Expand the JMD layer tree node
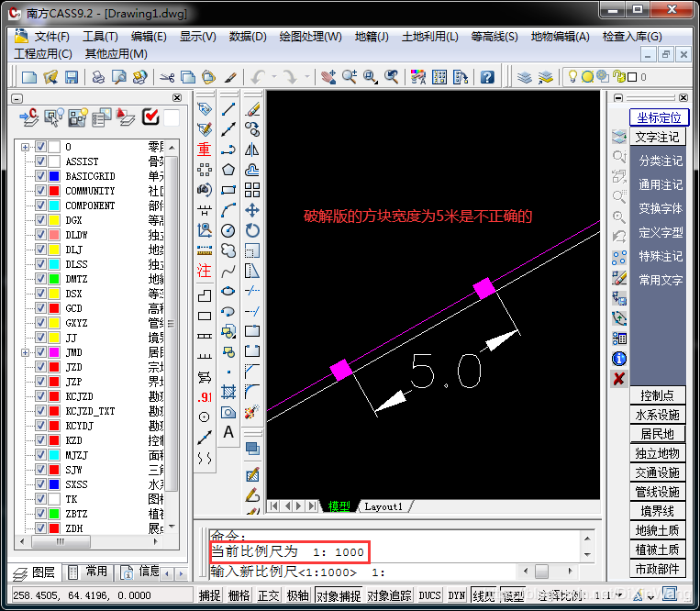This screenshot has width=700, height=611. pyautogui.click(x=25, y=352)
